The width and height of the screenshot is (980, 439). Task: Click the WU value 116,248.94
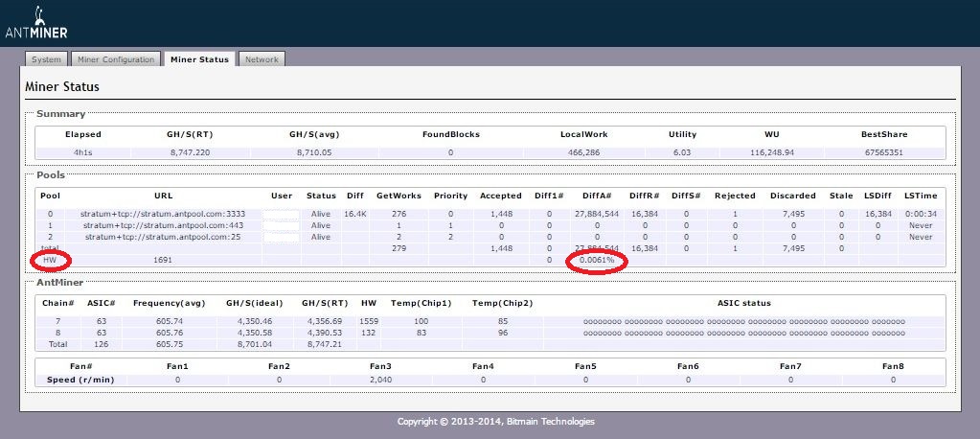pyautogui.click(x=770, y=152)
